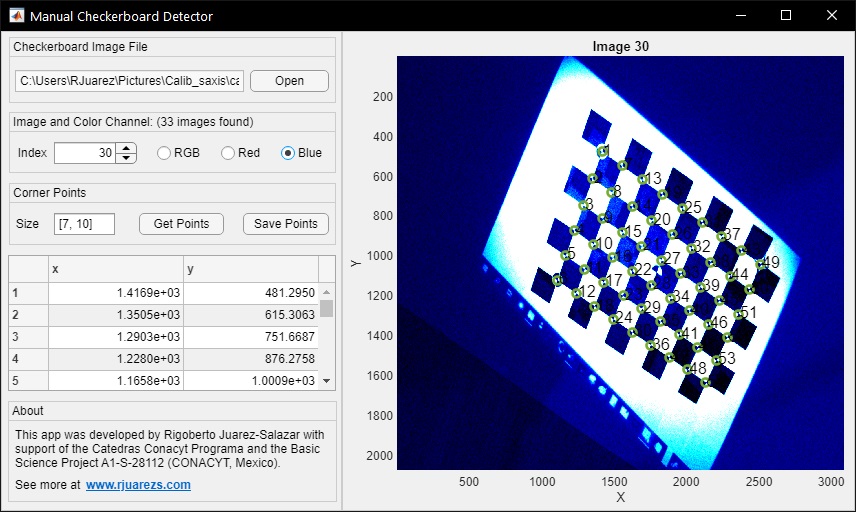Select the Red color channel
Image resolution: width=856 pixels, height=512 pixels.
point(228,153)
